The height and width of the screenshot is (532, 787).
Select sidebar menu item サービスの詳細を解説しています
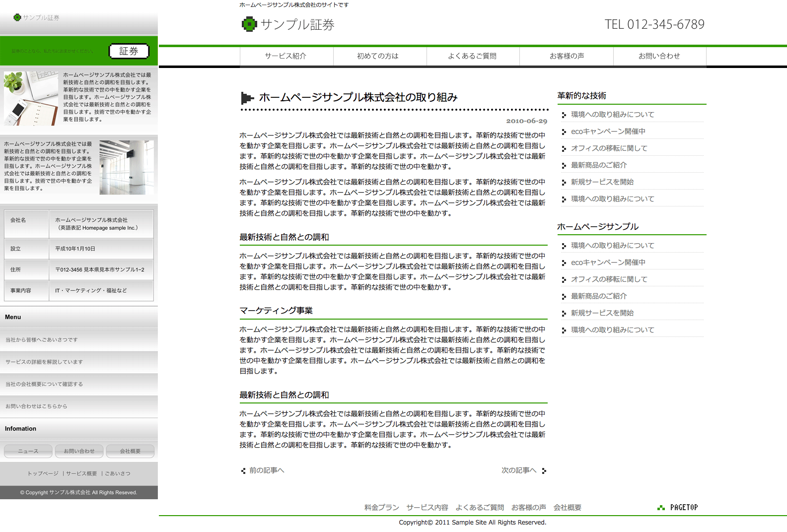44,362
